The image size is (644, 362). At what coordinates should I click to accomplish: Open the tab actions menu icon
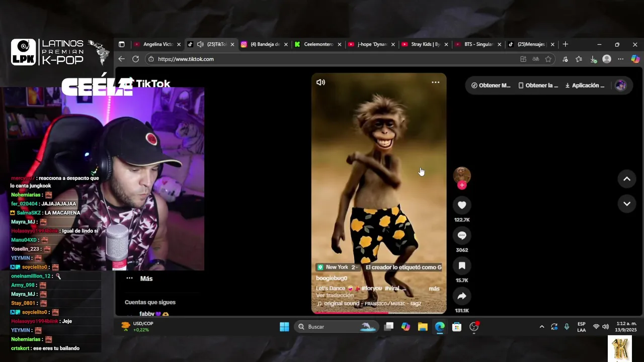(121, 44)
